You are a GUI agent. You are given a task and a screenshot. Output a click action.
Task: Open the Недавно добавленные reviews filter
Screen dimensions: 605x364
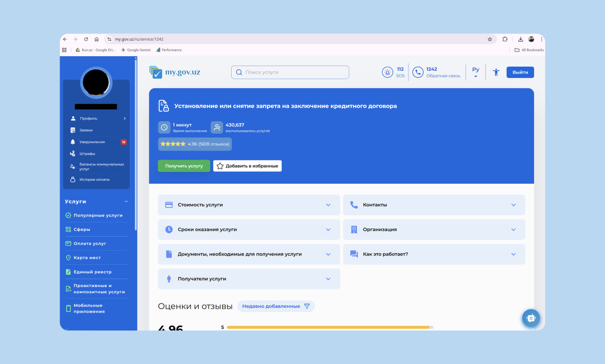tap(276, 306)
